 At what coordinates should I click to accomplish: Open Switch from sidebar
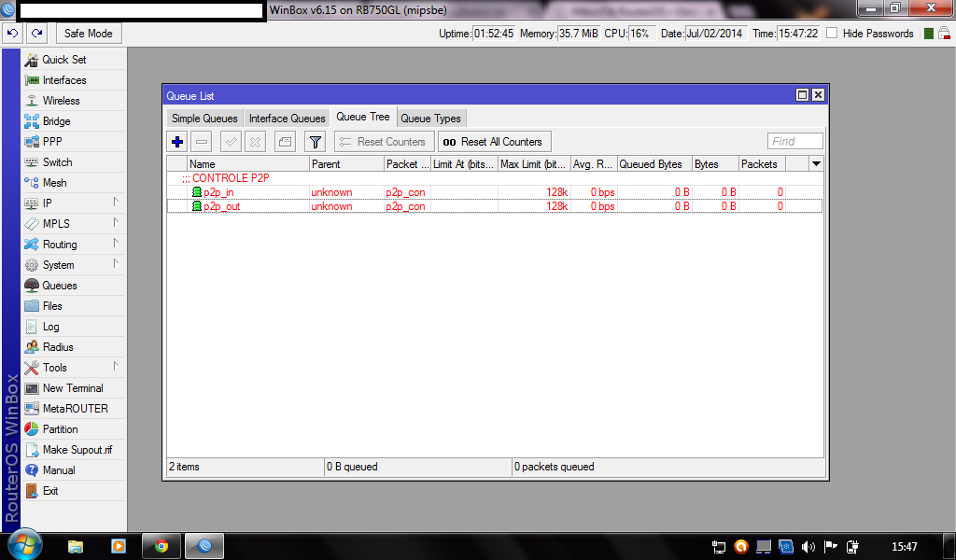coord(74,162)
